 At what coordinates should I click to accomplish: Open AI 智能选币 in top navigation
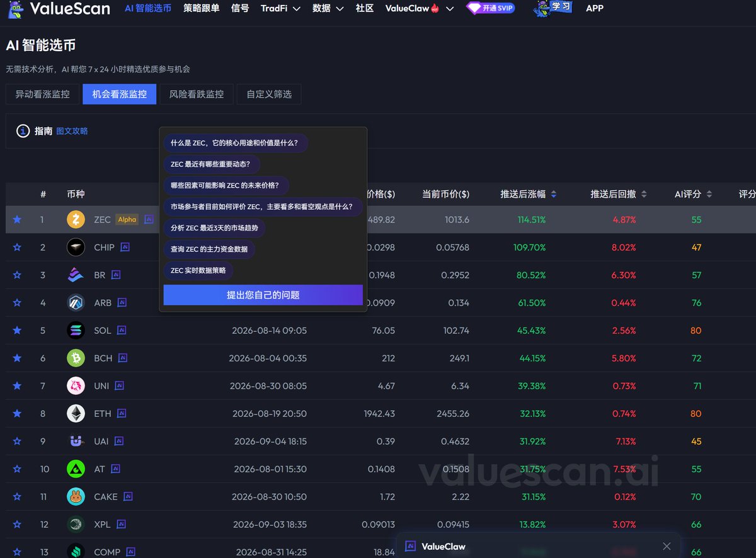[x=148, y=9]
